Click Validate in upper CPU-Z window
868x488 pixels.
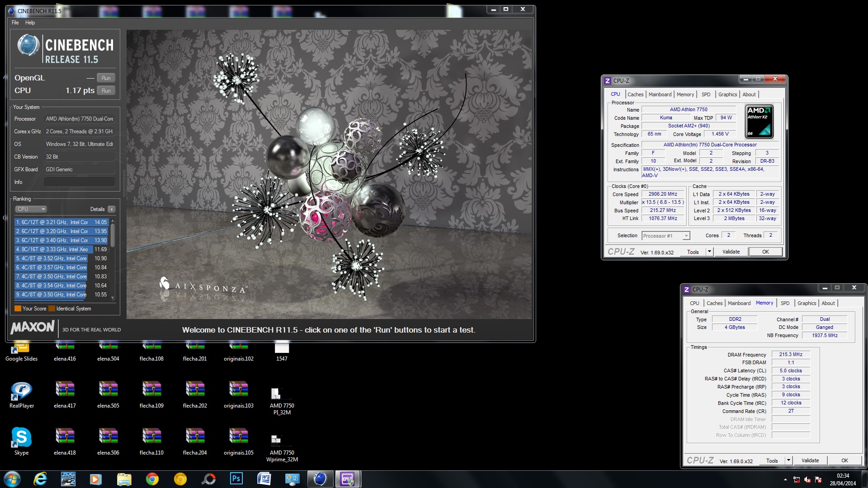pos(731,252)
